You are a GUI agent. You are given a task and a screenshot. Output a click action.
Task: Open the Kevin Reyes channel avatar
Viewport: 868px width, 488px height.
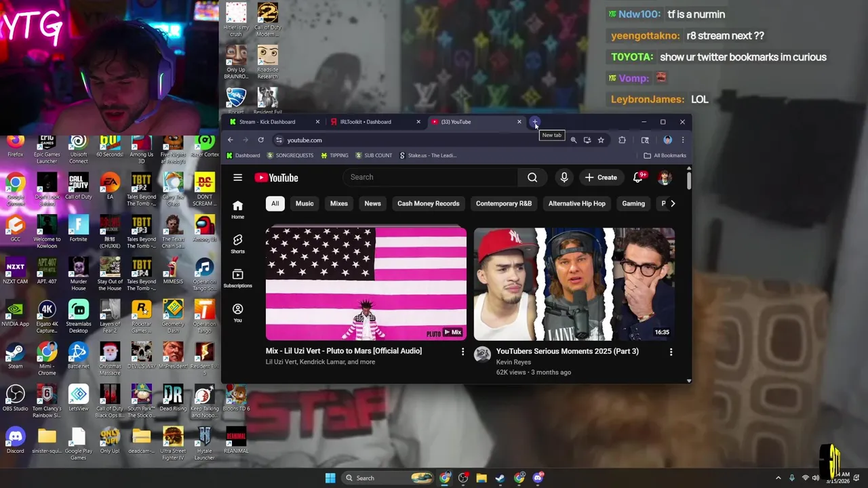pos(482,354)
